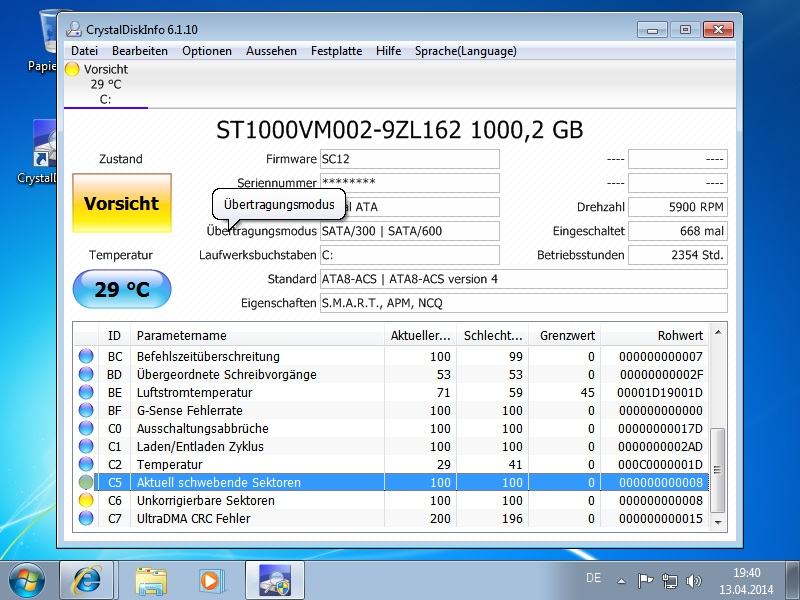Viewport: 800px width, 600px height.
Task: Click the Standard field ATA8-ACS version 4
Action: click(523, 279)
